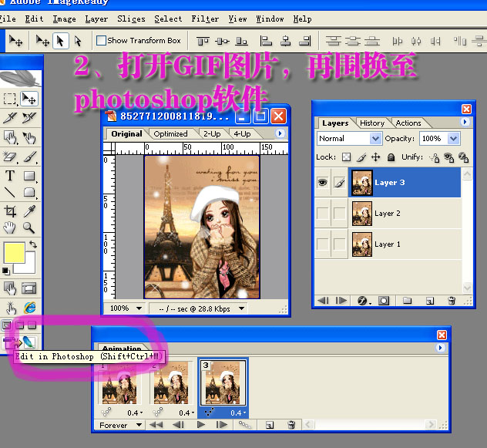Select the Line tool
The width and height of the screenshot is (487, 448).
tap(10, 193)
